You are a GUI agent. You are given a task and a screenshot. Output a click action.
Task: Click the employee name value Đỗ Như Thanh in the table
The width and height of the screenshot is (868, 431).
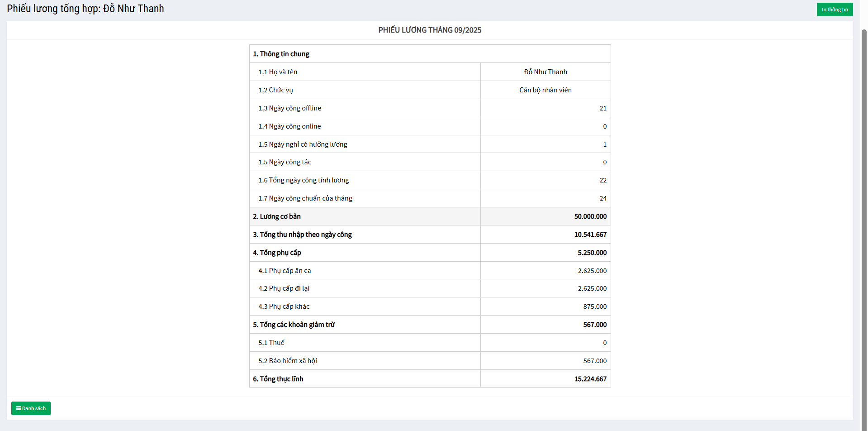click(545, 72)
